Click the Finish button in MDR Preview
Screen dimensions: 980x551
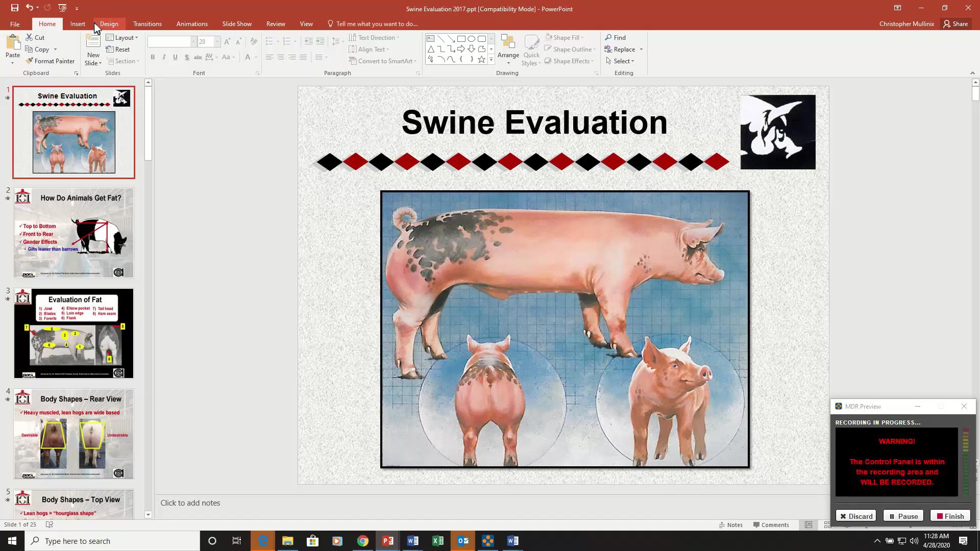coord(950,516)
